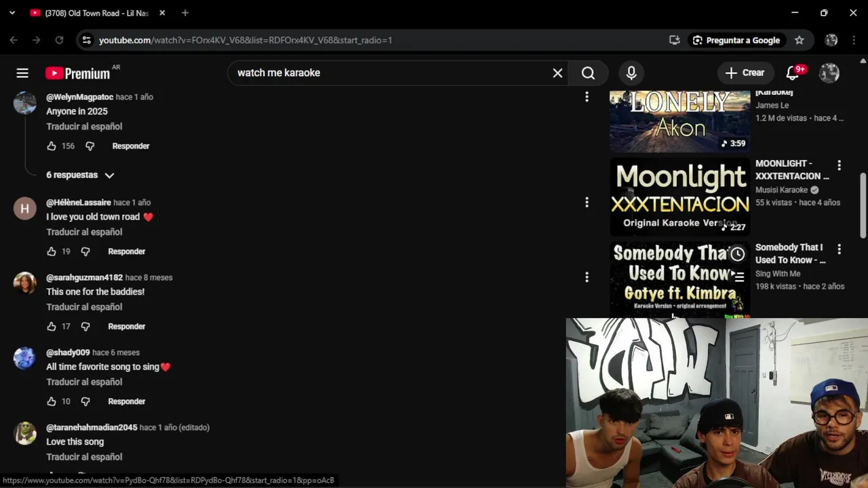Like the comment by @WelynMagpatoc
The height and width of the screenshot is (488, 868).
[x=52, y=146]
